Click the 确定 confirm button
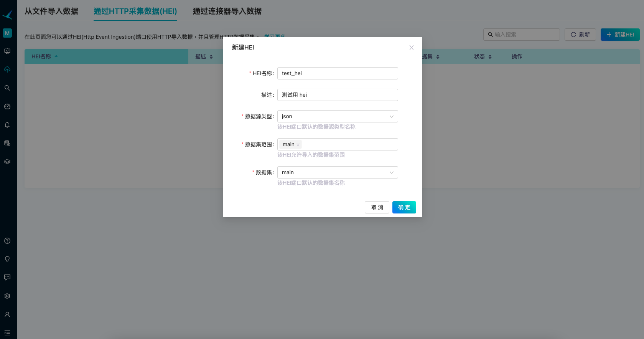Image resolution: width=644 pixels, height=339 pixels. pyautogui.click(x=404, y=207)
